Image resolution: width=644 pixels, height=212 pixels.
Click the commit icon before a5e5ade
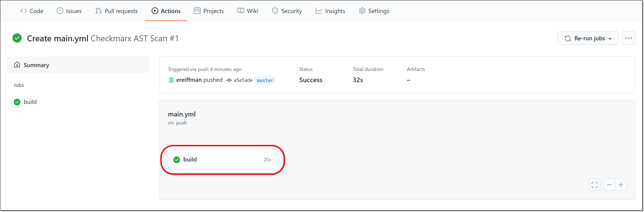229,80
